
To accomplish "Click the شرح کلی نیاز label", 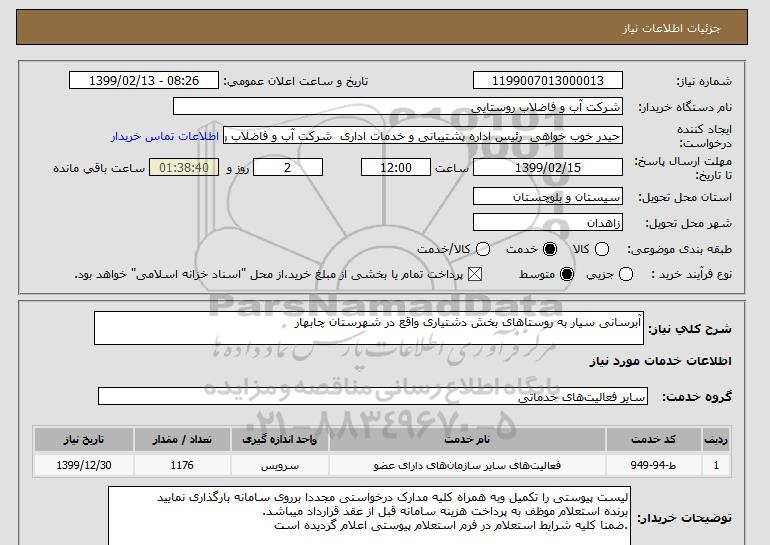I will (x=690, y=329).
